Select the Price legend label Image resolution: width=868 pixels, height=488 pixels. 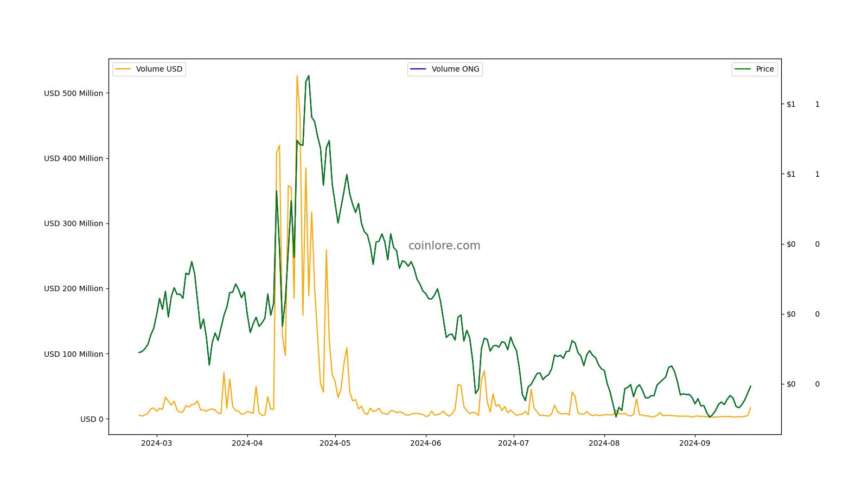click(x=765, y=69)
